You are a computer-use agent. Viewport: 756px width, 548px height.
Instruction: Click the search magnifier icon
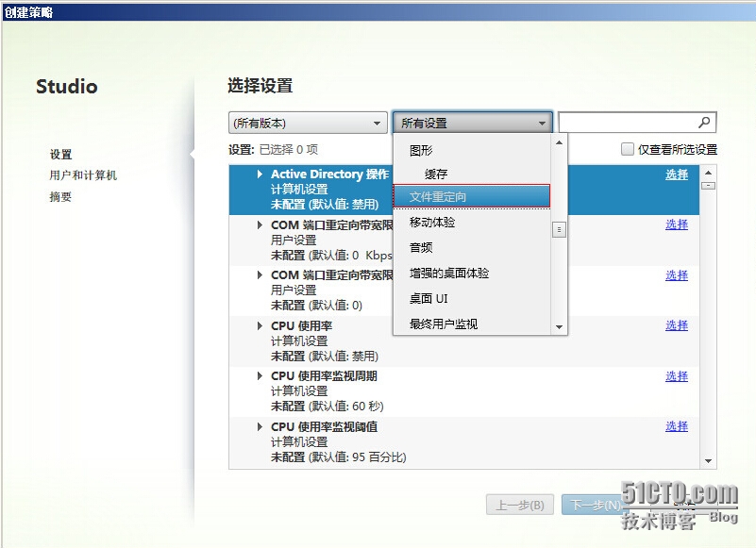(704, 123)
